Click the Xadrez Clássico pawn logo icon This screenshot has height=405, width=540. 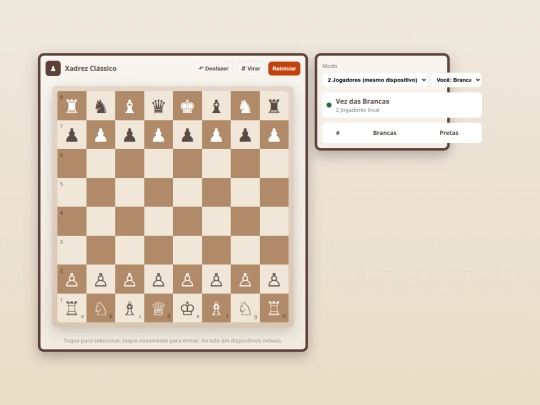(x=53, y=69)
